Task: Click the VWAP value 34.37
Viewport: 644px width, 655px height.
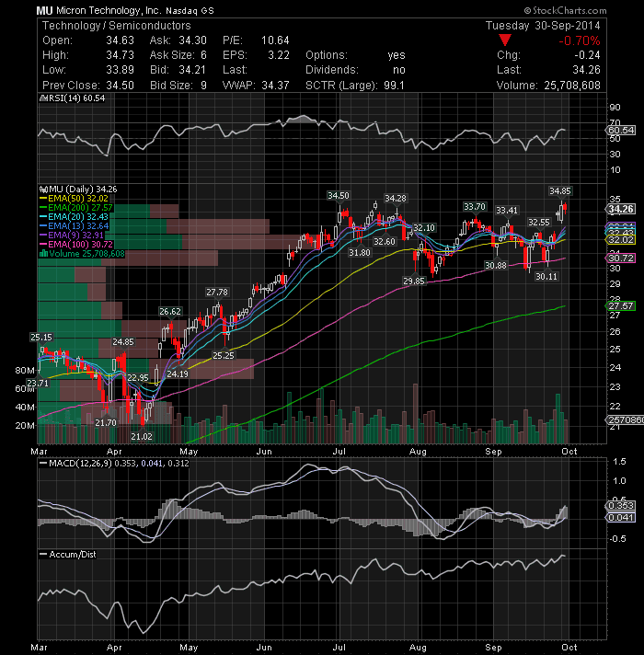Action: 275,86
